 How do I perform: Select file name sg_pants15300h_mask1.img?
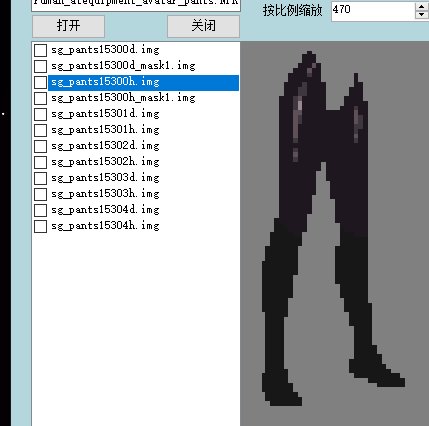(123, 98)
